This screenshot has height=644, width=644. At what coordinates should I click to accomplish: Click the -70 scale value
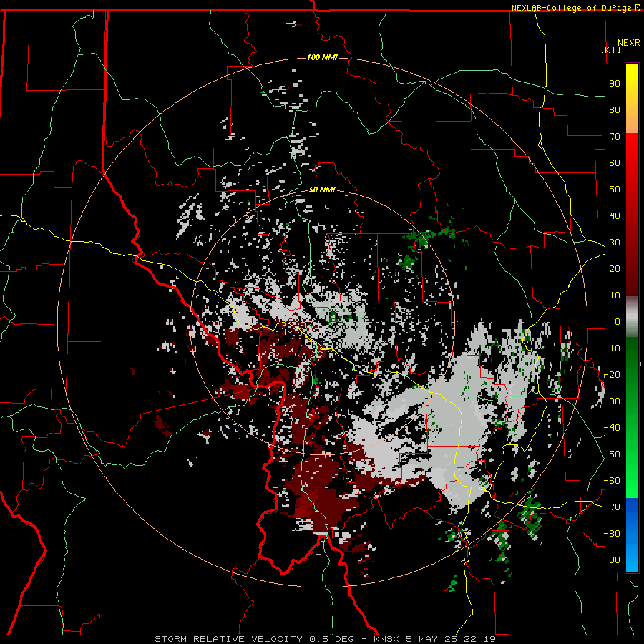pyautogui.click(x=612, y=507)
